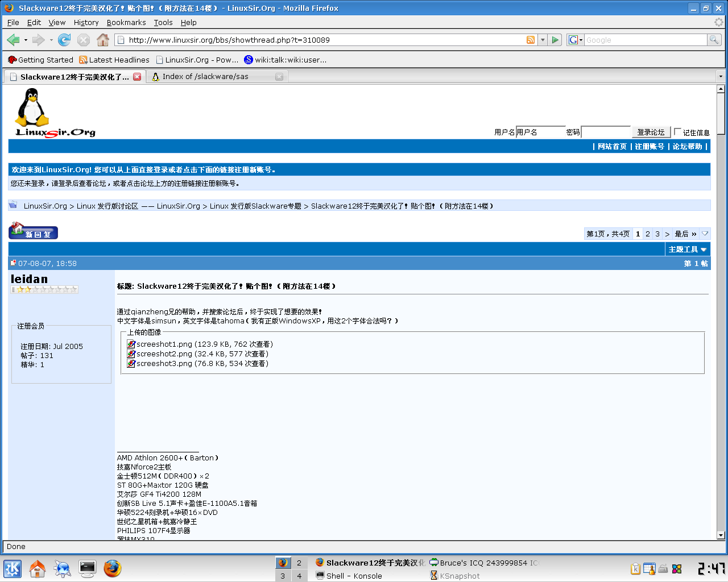Click the 登录论坛 login button
728x582 pixels.
[x=651, y=132]
